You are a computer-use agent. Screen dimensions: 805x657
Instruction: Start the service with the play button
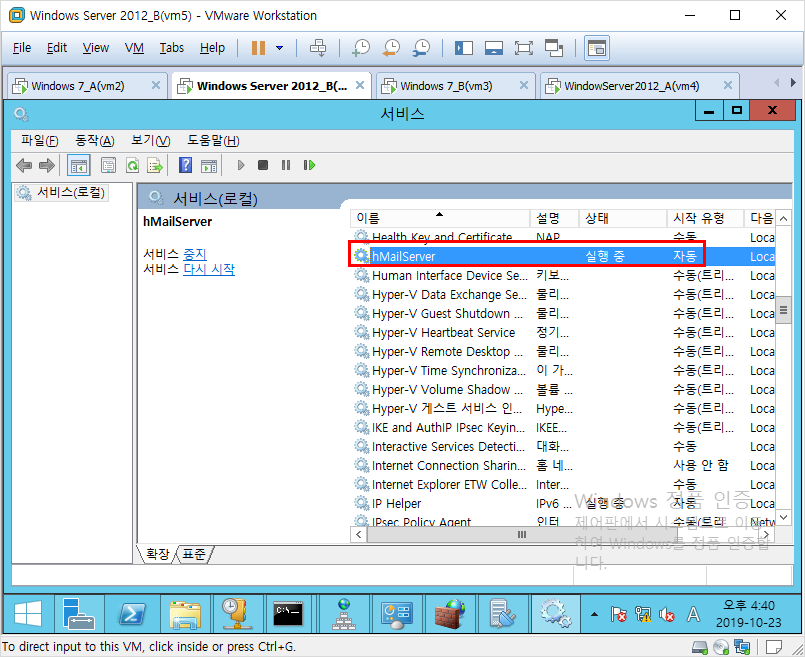(241, 165)
